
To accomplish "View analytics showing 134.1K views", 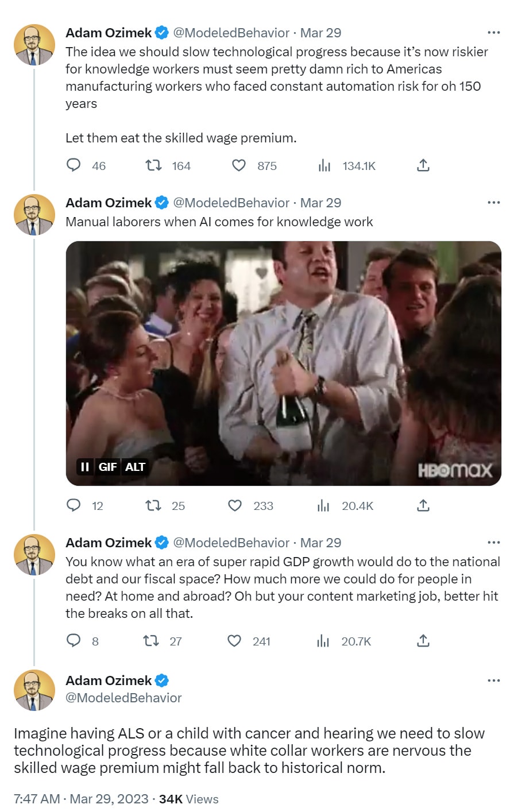I will click(324, 165).
